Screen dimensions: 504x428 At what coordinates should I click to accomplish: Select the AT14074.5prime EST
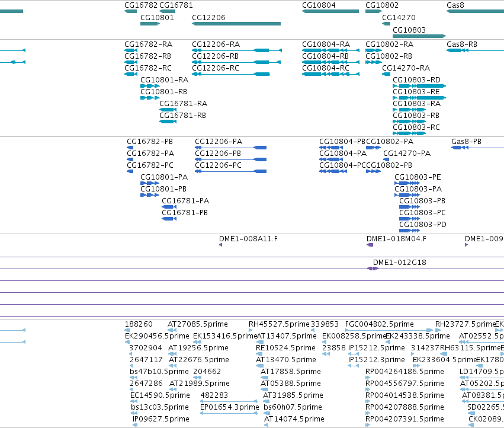pyautogui.click(x=266, y=425)
